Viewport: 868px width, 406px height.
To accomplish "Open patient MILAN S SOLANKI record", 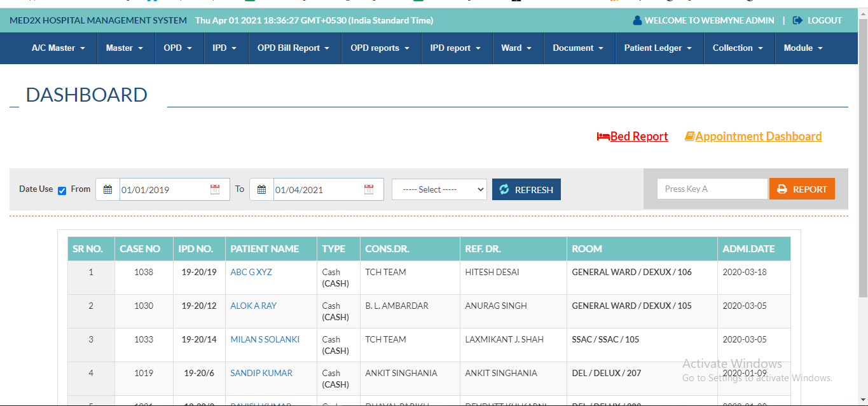I will click(x=265, y=339).
